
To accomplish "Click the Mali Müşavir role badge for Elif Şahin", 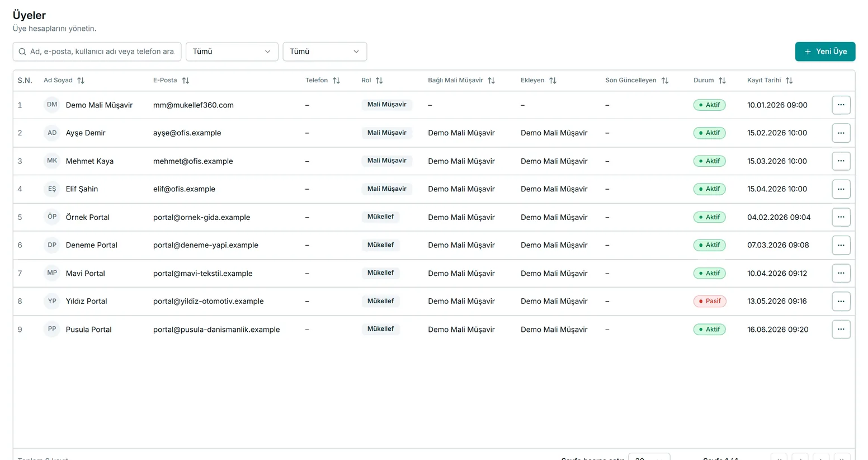I will pyautogui.click(x=386, y=189).
